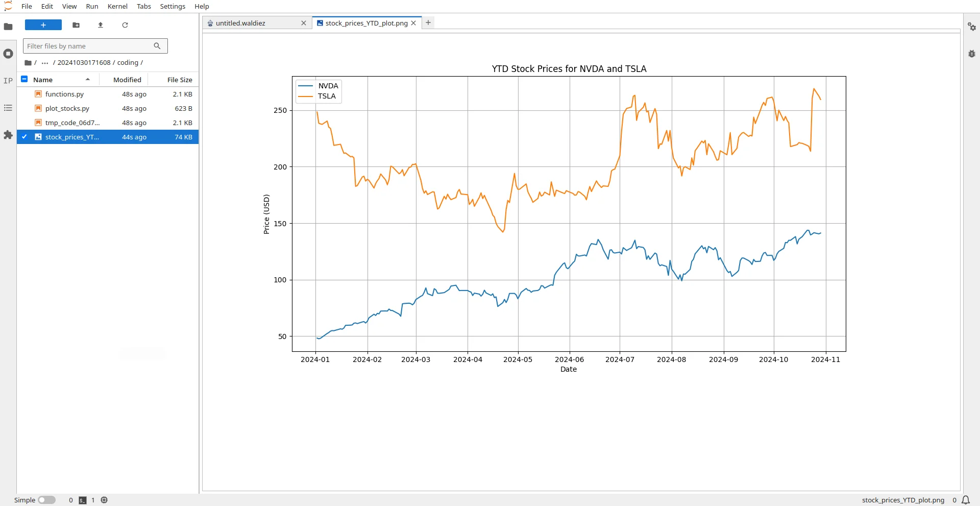Screen dimensions: 980x506
Task: Open the Extension Manager panel
Action: tap(8, 135)
